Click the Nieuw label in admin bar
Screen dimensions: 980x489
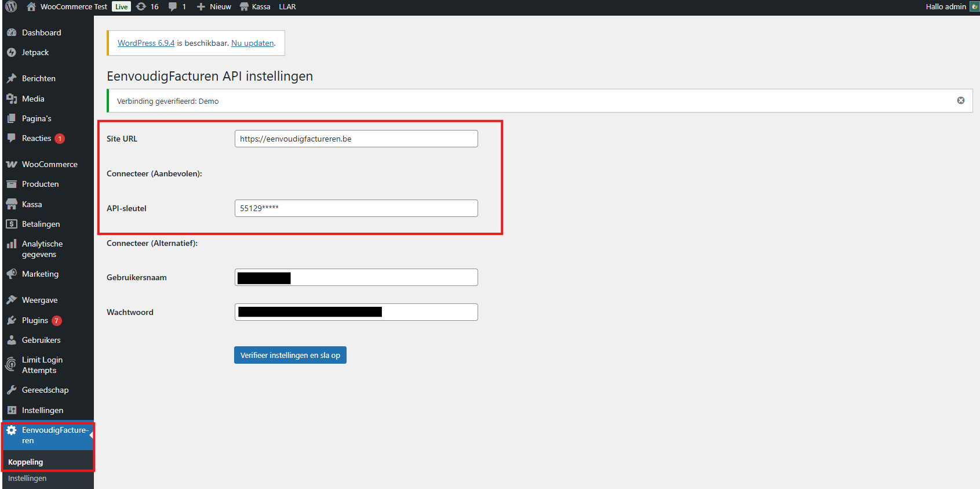(x=220, y=7)
